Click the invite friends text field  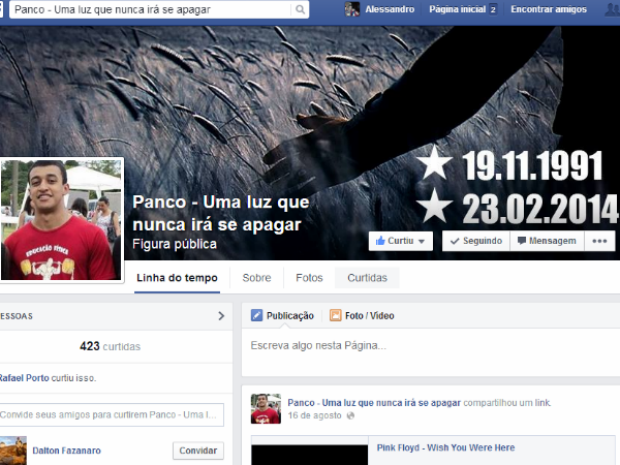coord(111,415)
